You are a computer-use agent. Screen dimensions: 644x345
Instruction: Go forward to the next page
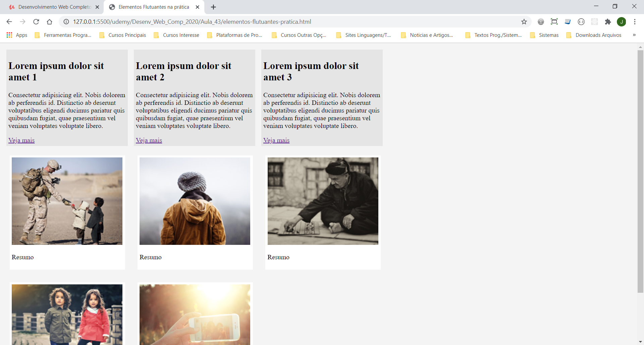pyautogui.click(x=22, y=22)
